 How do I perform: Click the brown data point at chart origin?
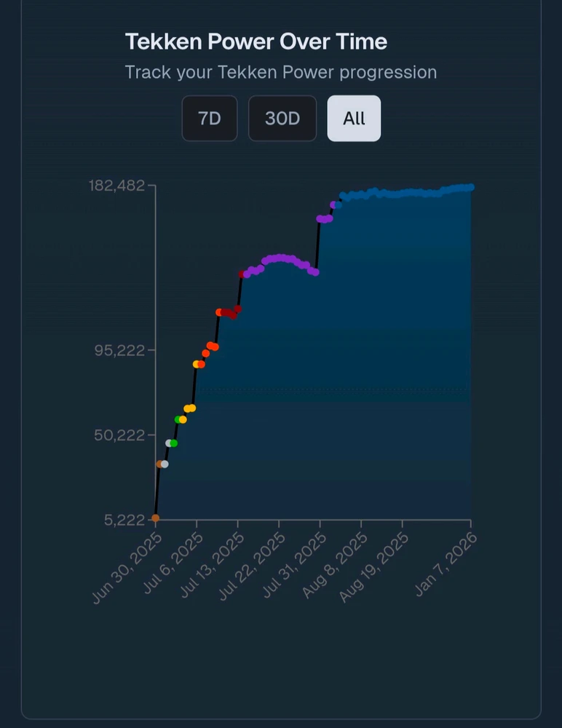(x=155, y=518)
